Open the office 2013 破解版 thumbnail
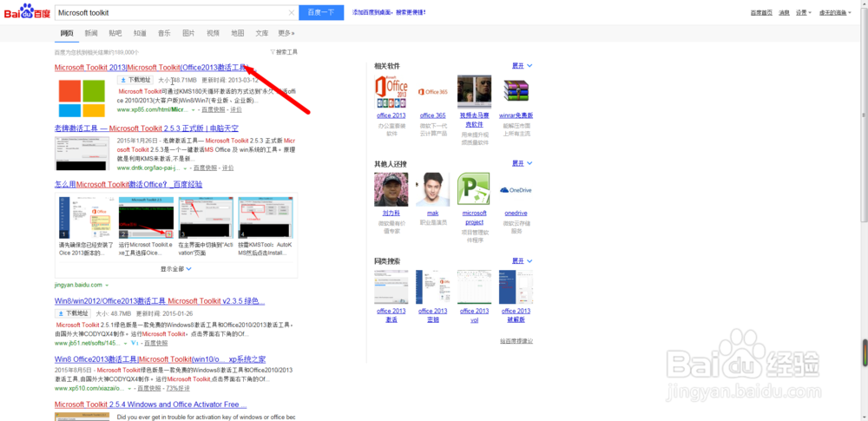Screen dimensions: 868x421 pyautogui.click(x=516, y=287)
